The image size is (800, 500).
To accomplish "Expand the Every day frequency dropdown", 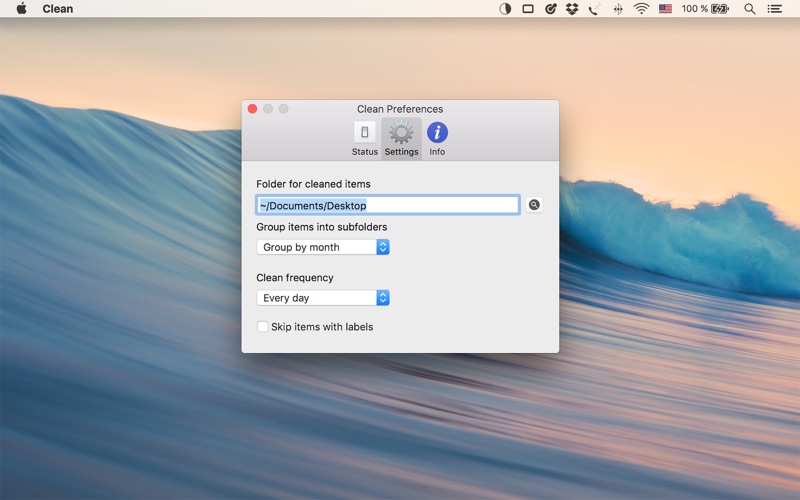I will click(323, 298).
